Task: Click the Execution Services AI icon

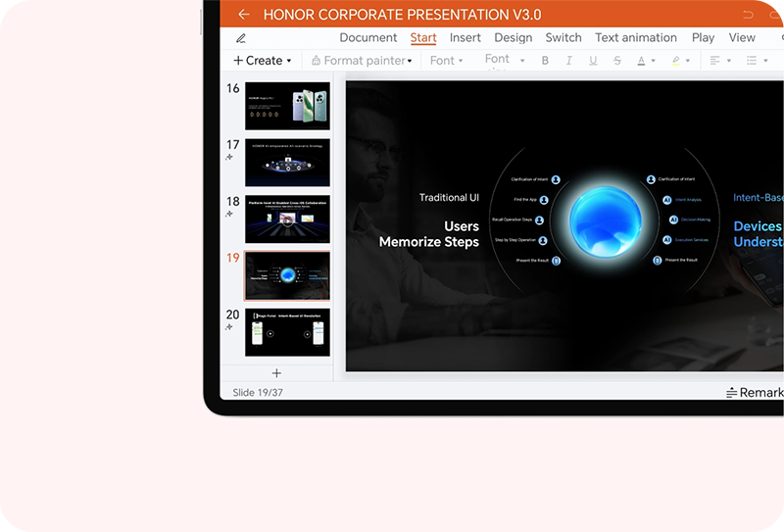Action: point(667,240)
